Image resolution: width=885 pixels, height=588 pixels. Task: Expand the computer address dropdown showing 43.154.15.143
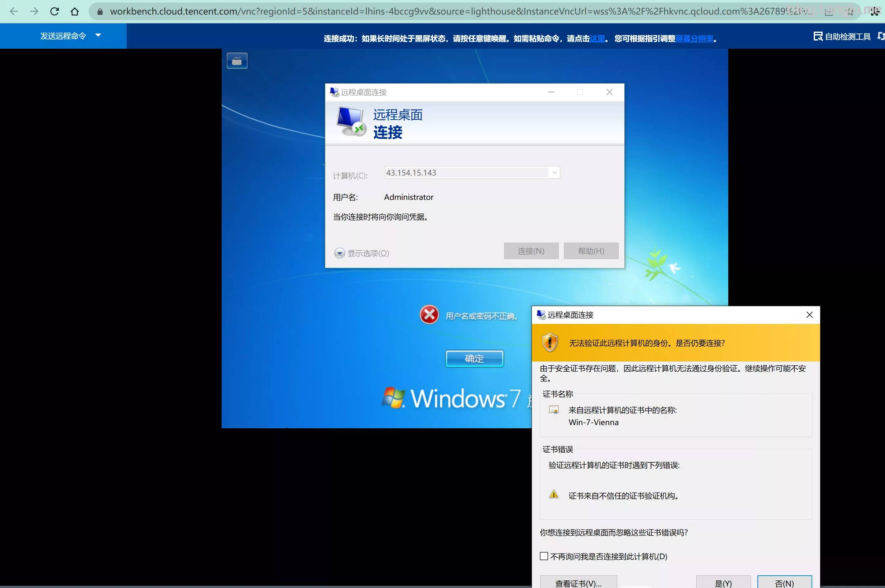point(554,172)
